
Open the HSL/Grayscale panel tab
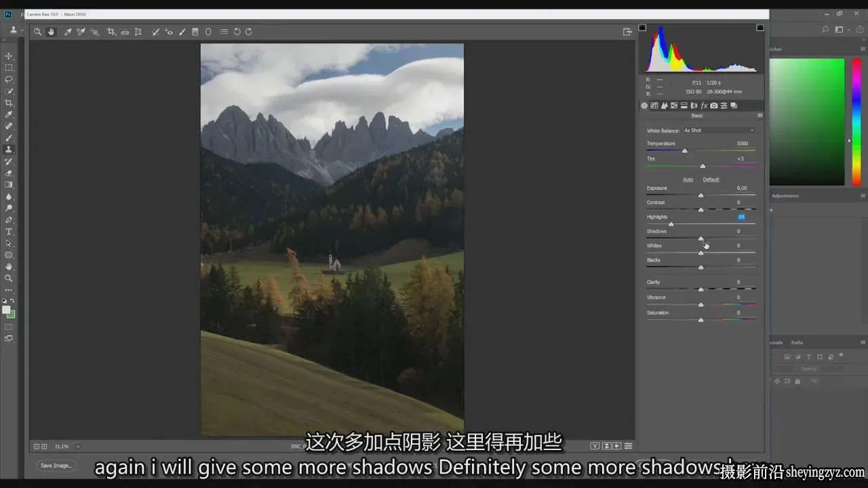pos(674,106)
